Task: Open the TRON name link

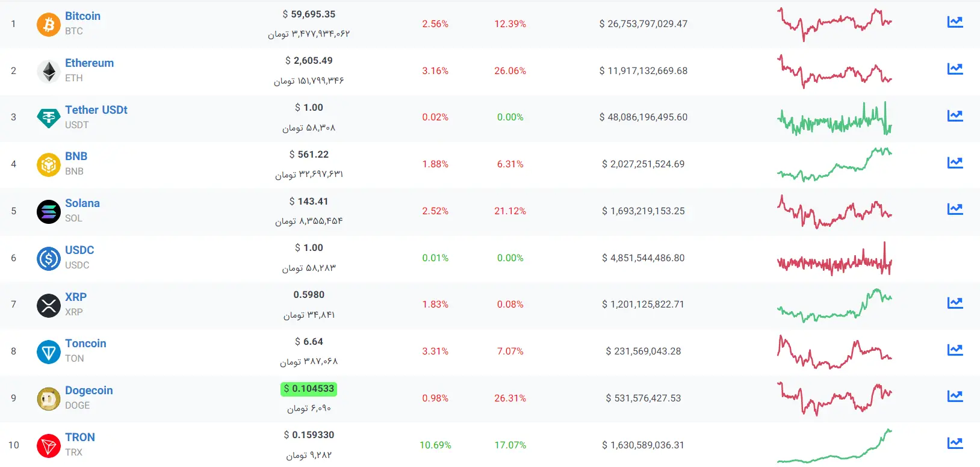Action: (x=80, y=438)
